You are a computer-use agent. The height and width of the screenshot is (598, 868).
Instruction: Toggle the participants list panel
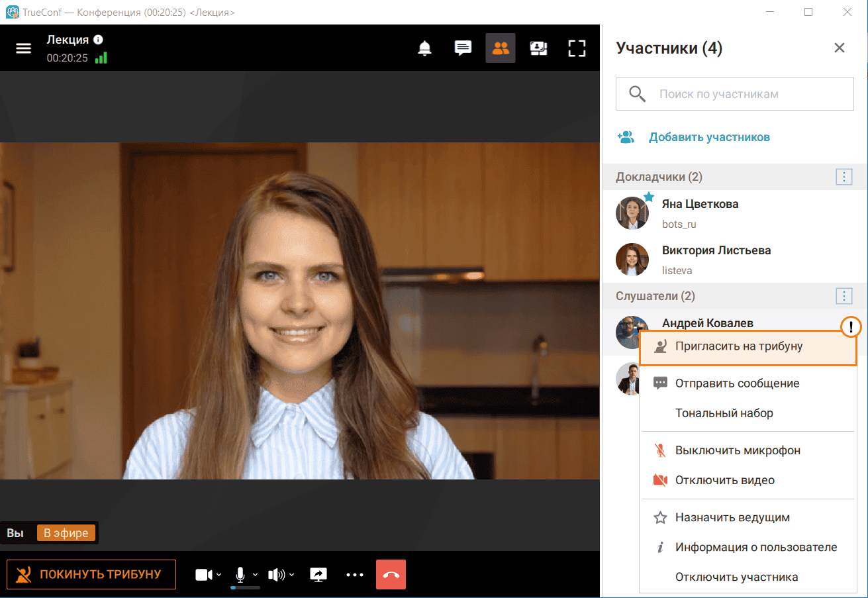501,48
